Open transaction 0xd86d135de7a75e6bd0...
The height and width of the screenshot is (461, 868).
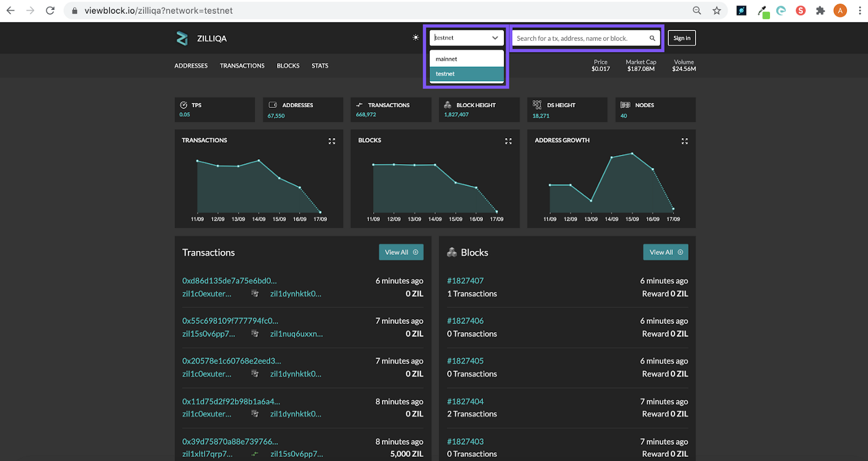point(229,281)
